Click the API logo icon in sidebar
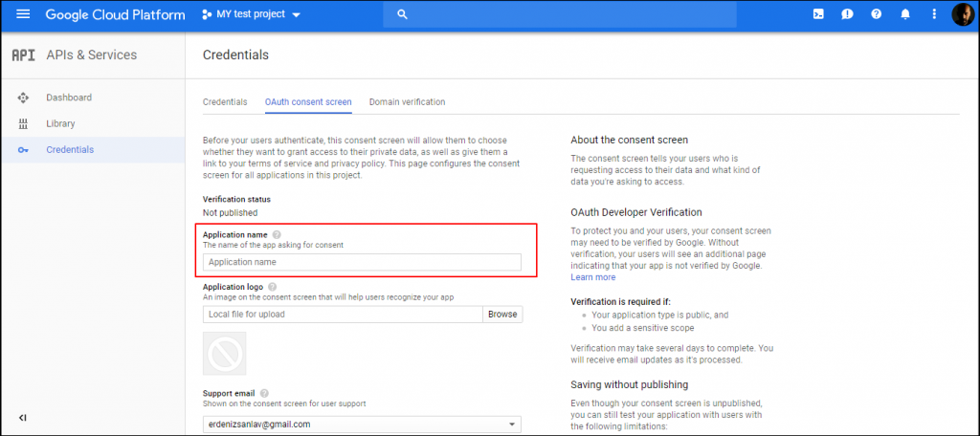980x436 pixels. 24,54
